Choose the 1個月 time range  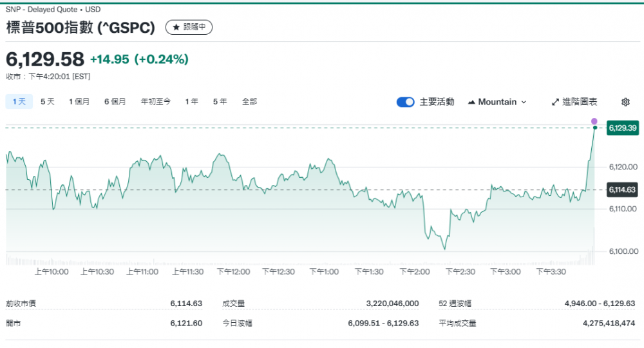tap(79, 101)
